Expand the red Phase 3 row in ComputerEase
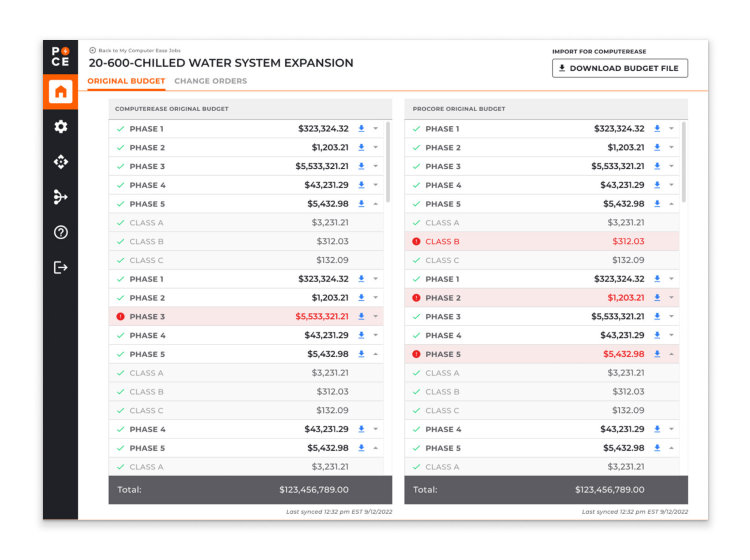Viewport: 750px width, 560px height. [375, 317]
